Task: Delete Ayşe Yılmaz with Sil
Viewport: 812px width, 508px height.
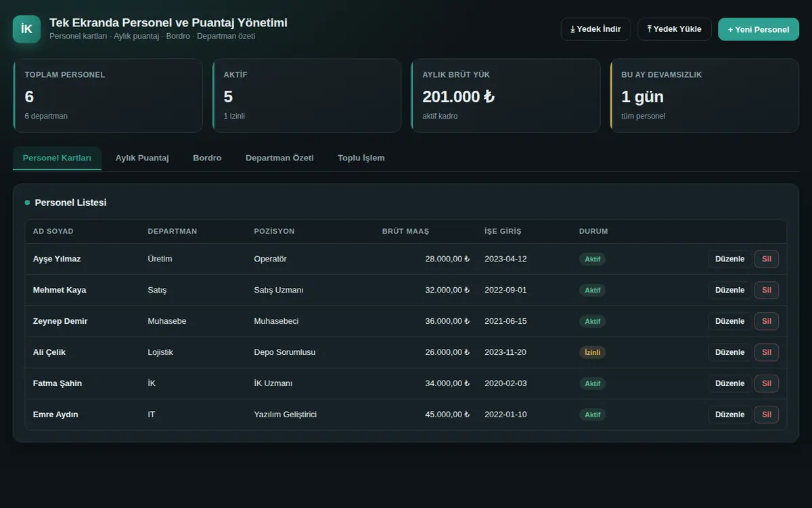Action: pos(767,259)
